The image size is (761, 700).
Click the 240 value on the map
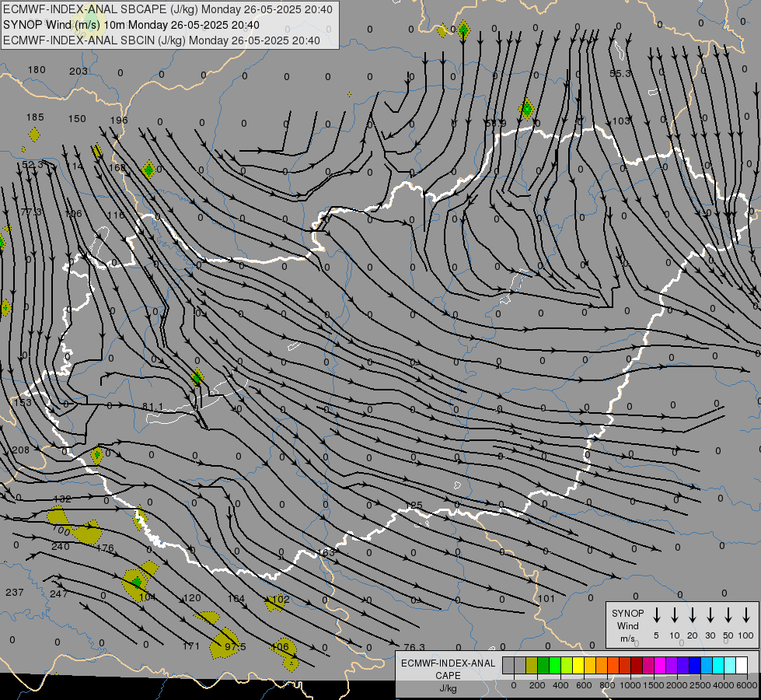[x=61, y=547]
